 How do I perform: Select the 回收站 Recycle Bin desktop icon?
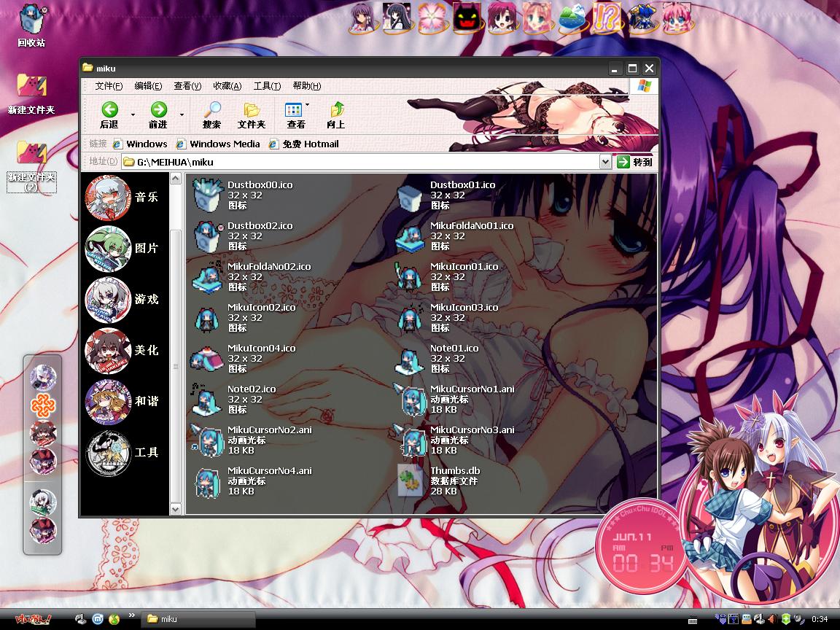point(31,26)
